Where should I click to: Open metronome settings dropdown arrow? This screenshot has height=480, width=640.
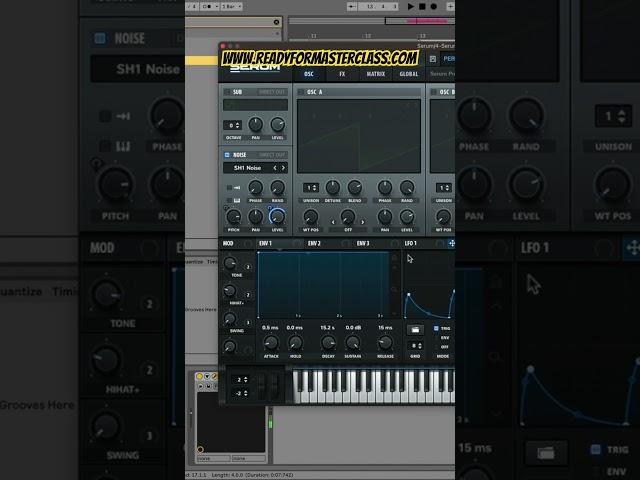[216, 7]
